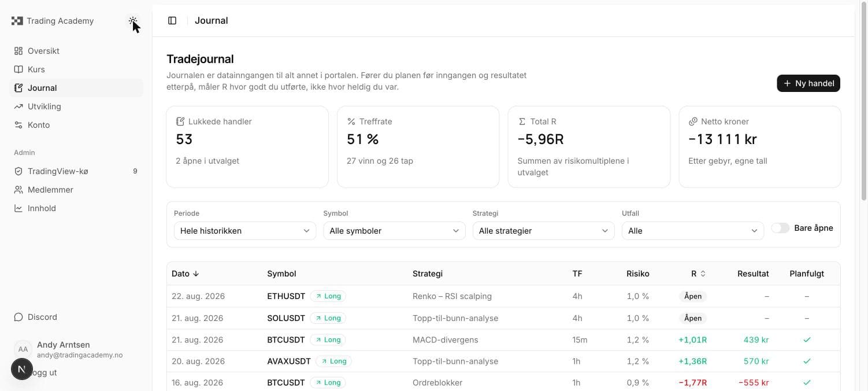Click the 16. aug. 2026 date cell
This screenshot has width=868, height=391.
click(x=198, y=382)
